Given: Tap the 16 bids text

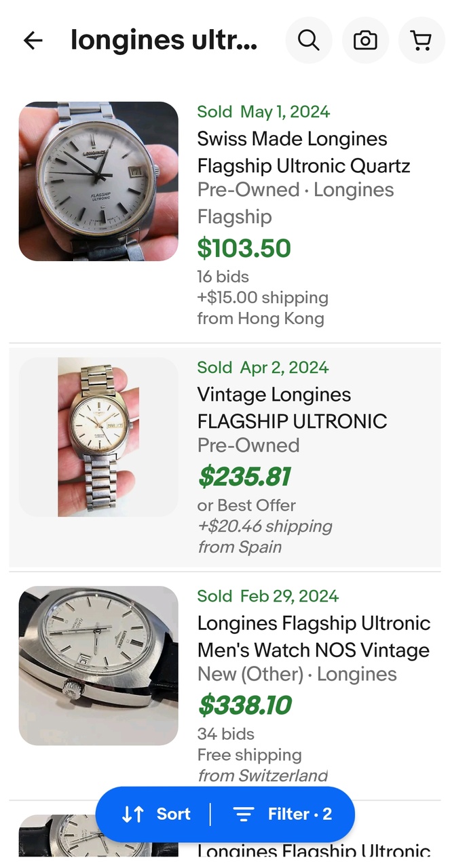Looking at the screenshot, I should pos(223,277).
